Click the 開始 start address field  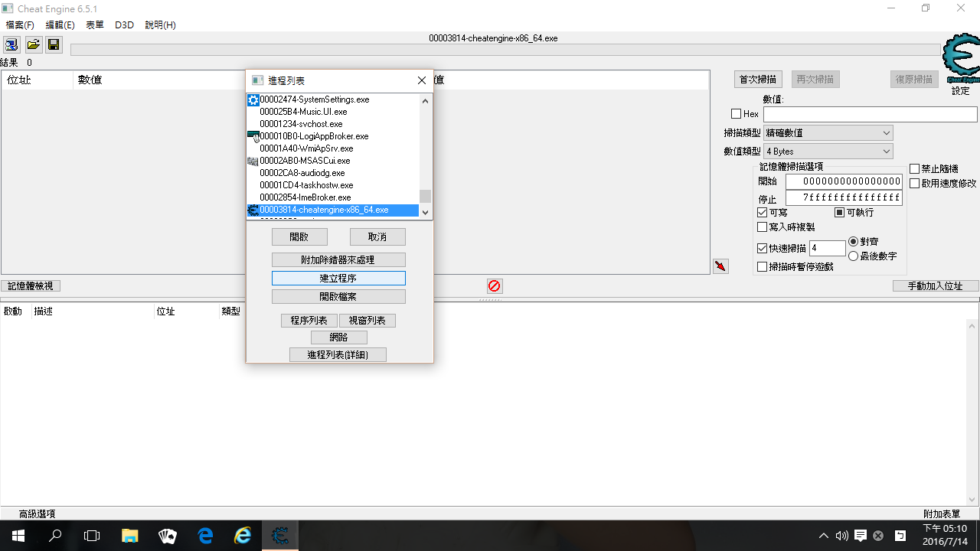pos(844,181)
